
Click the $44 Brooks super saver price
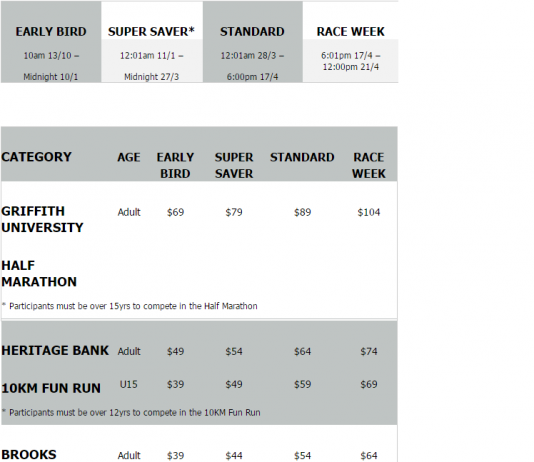click(x=234, y=456)
